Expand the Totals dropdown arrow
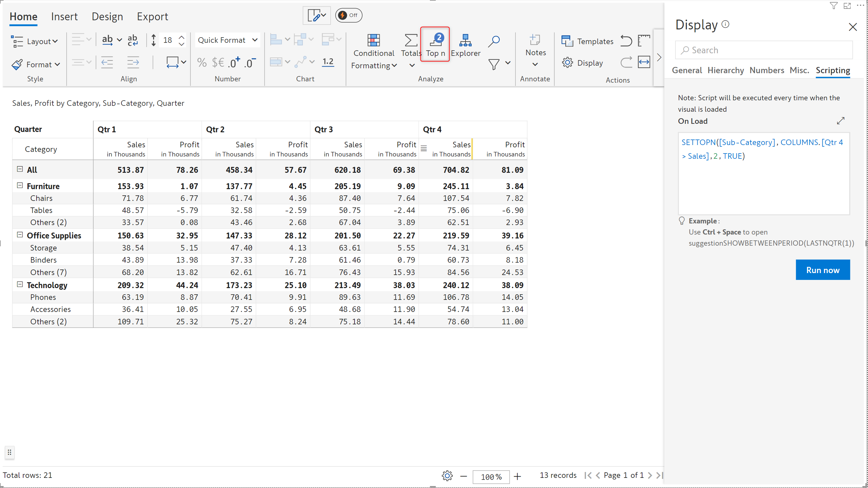Image resolution: width=868 pixels, height=488 pixels. tap(412, 65)
